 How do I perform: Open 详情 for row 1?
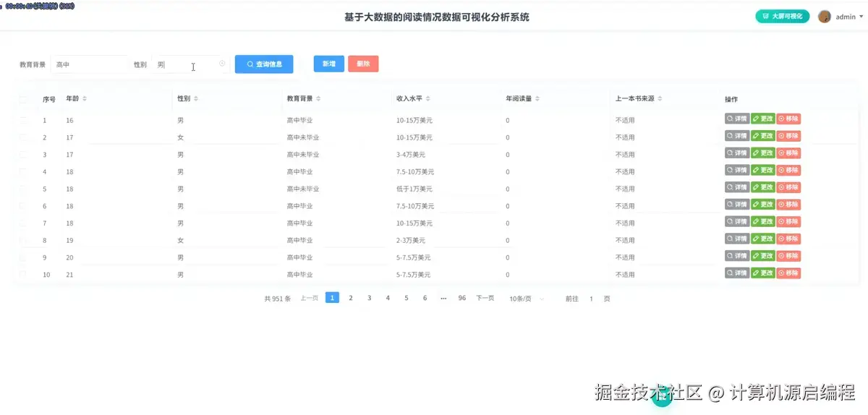point(737,119)
